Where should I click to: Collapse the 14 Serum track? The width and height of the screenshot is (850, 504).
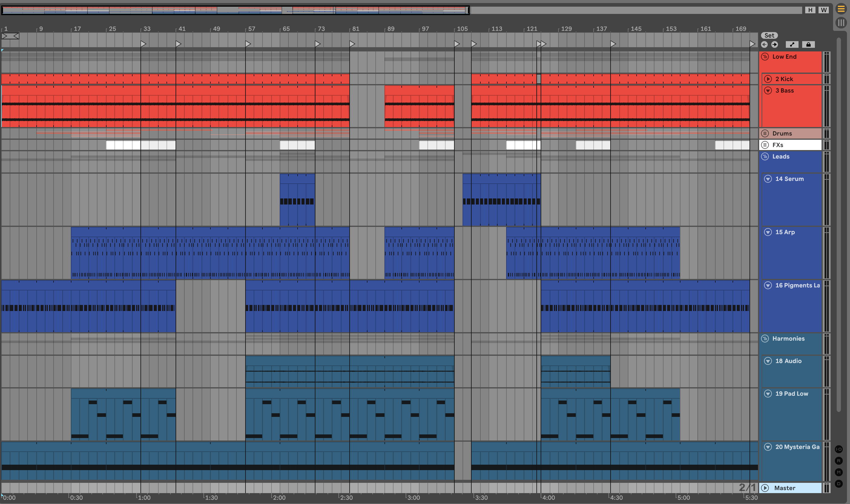[x=768, y=179]
